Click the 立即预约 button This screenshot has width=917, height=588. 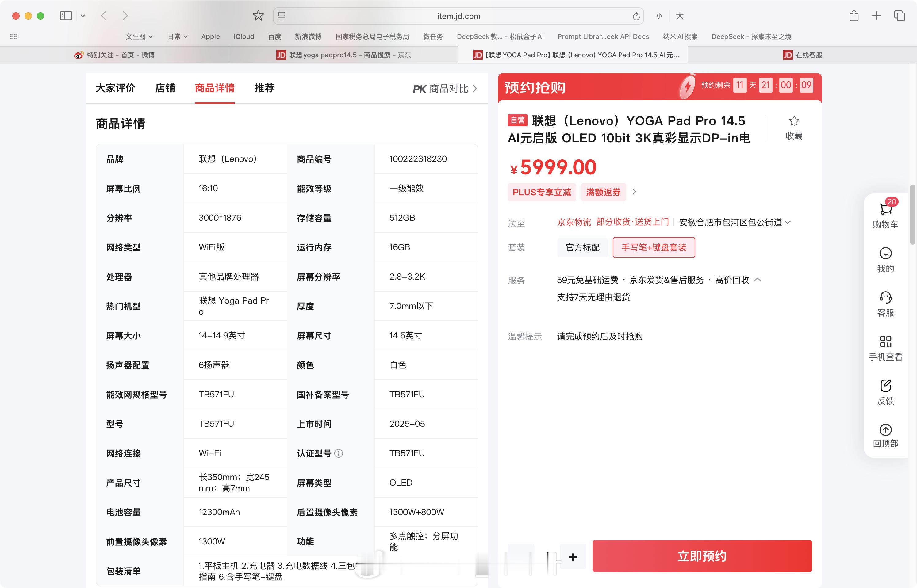click(702, 556)
